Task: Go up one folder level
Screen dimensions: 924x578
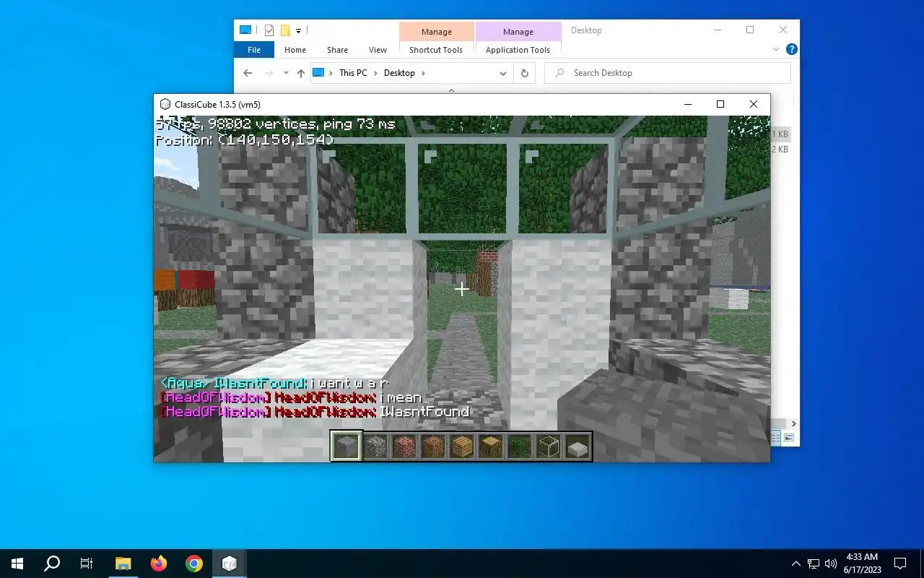Action: pyautogui.click(x=301, y=73)
